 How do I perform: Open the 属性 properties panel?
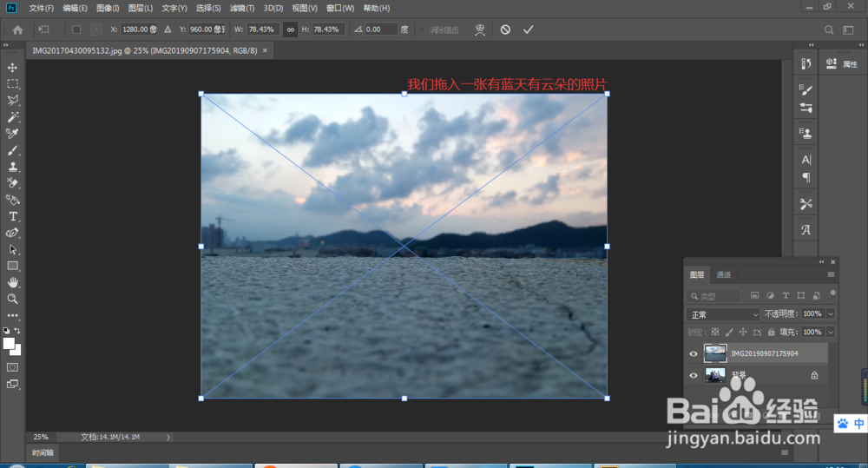(x=842, y=64)
